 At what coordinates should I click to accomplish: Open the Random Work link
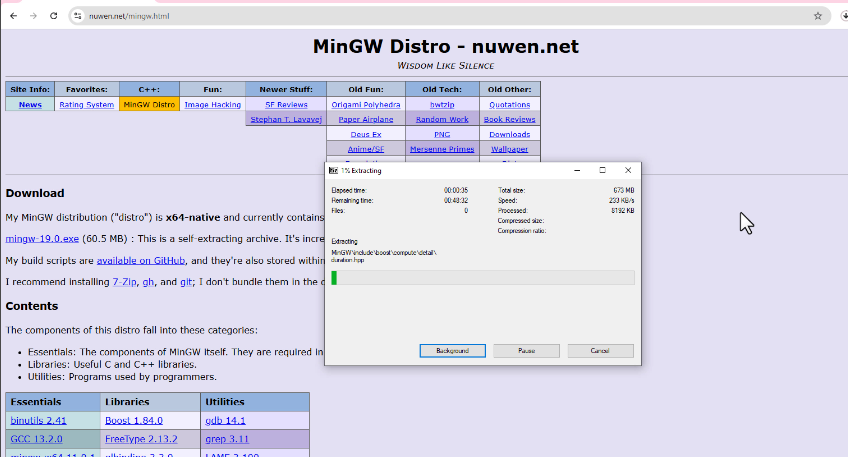442,120
